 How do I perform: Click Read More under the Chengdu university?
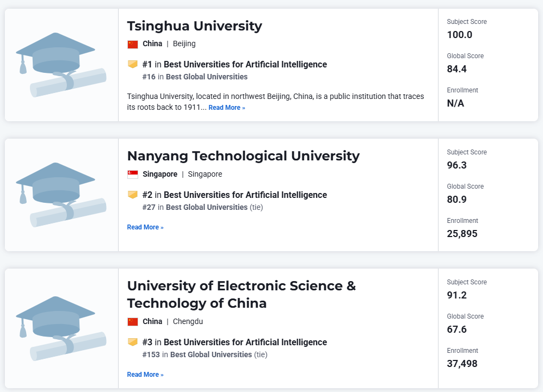tap(145, 375)
